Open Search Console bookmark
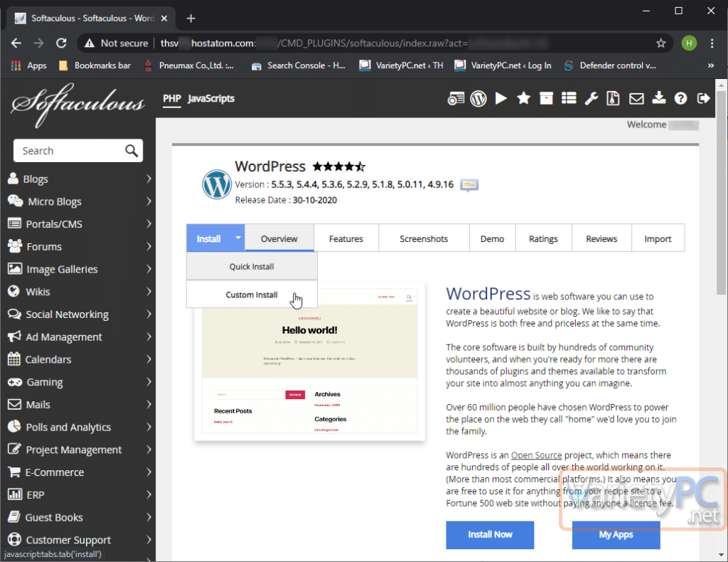The width and height of the screenshot is (728, 562). coord(299,65)
